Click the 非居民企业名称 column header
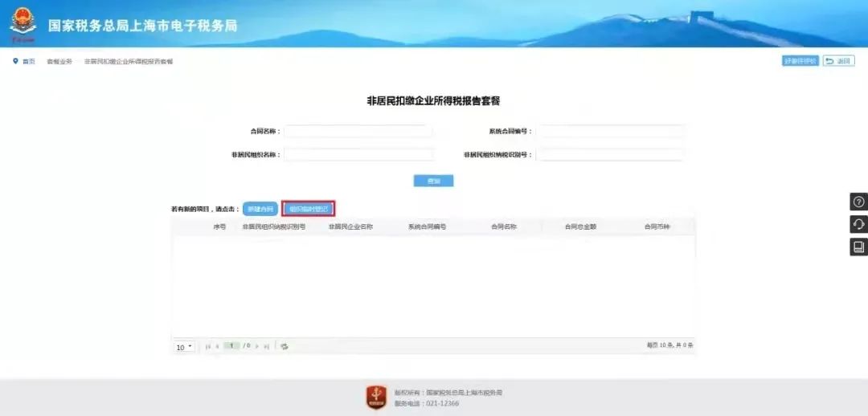The width and height of the screenshot is (868, 416). pyautogui.click(x=350, y=226)
